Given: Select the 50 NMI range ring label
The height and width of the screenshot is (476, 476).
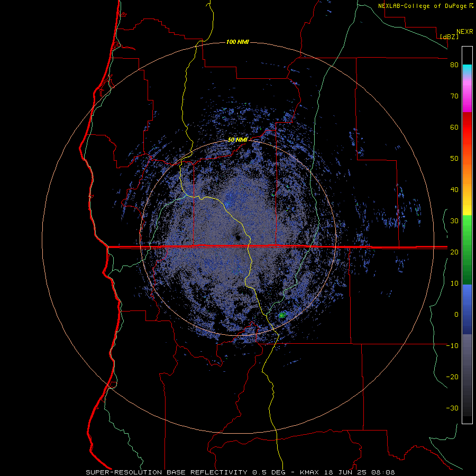Looking at the screenshot, I should click(x=237, y=140).
